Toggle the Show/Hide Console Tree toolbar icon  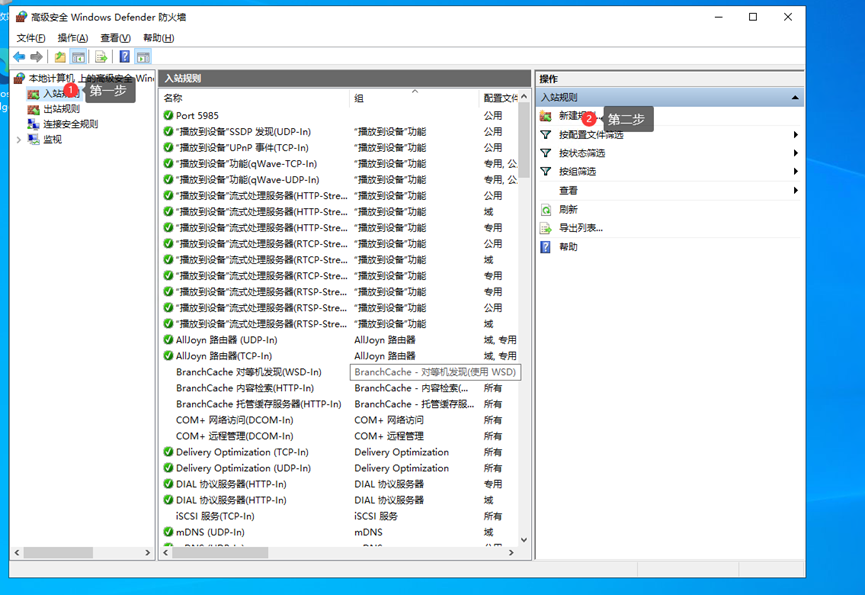point(78,57)
